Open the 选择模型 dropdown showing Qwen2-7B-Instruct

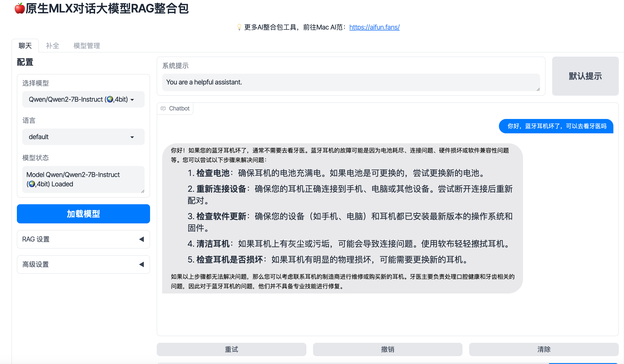pyautogui.click(x=83, y=99)
